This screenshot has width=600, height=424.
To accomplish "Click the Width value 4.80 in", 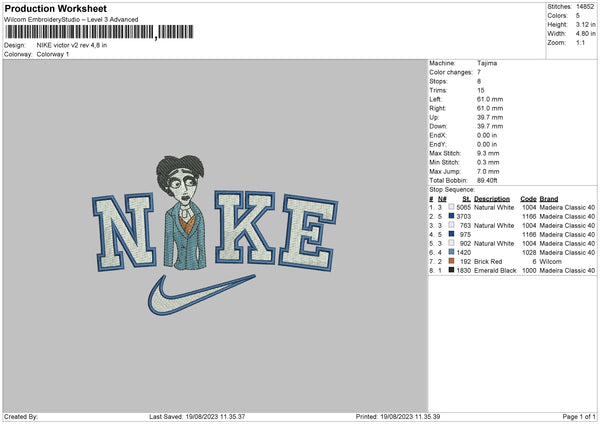I will (585, 34).
